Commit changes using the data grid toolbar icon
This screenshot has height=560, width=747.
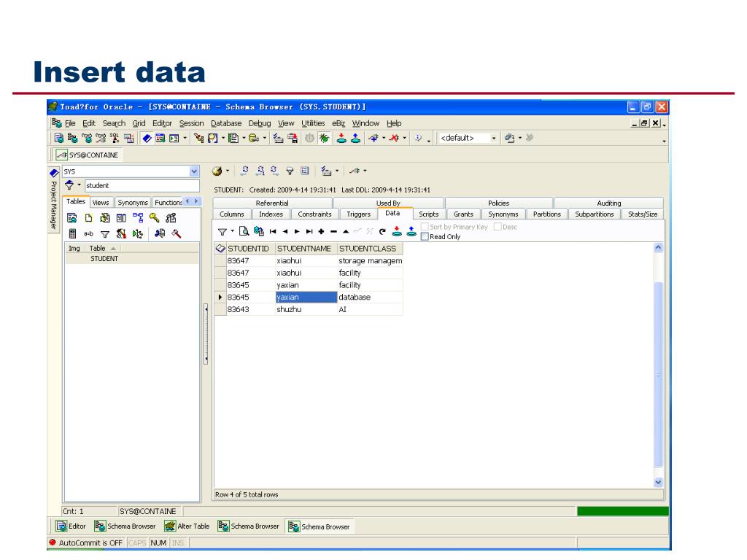coord(397,231)
